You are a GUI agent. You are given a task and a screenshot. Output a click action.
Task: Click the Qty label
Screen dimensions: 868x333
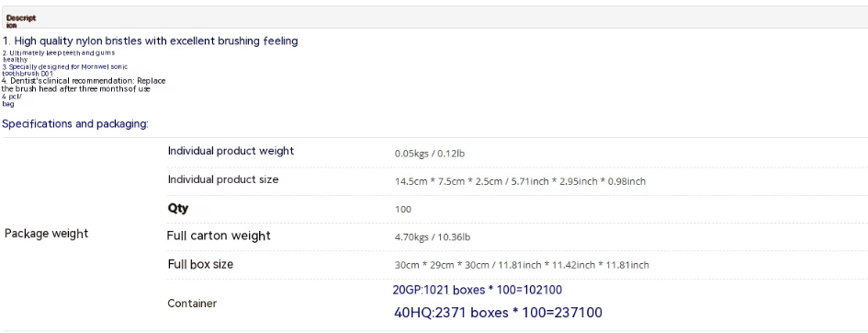click(178, 208)
